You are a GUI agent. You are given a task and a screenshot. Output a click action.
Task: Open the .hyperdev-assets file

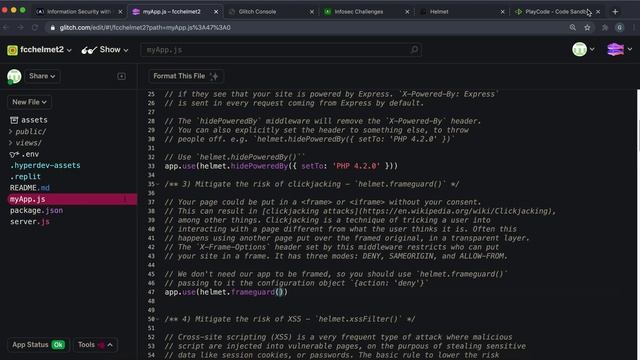point(45,165)
